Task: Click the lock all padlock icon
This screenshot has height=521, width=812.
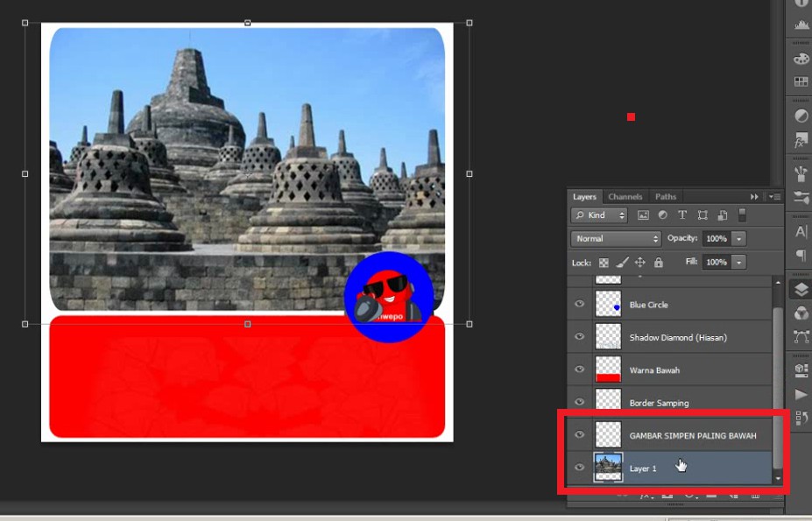Action: (658, 262)
